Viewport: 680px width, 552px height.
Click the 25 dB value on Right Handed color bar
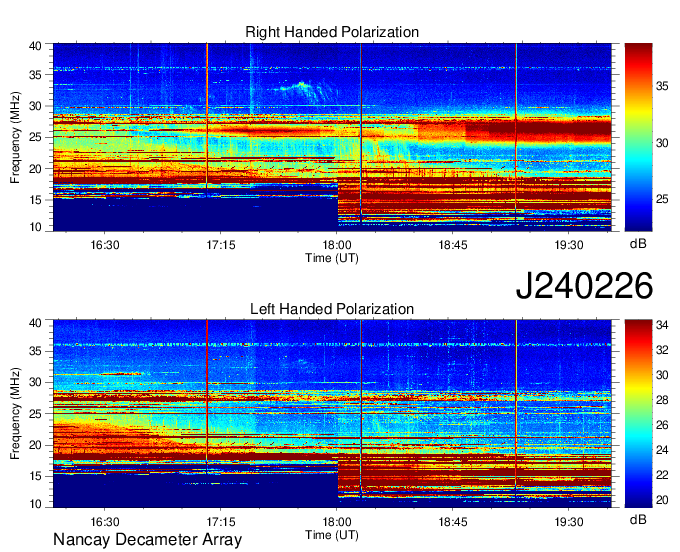[662, 199]
